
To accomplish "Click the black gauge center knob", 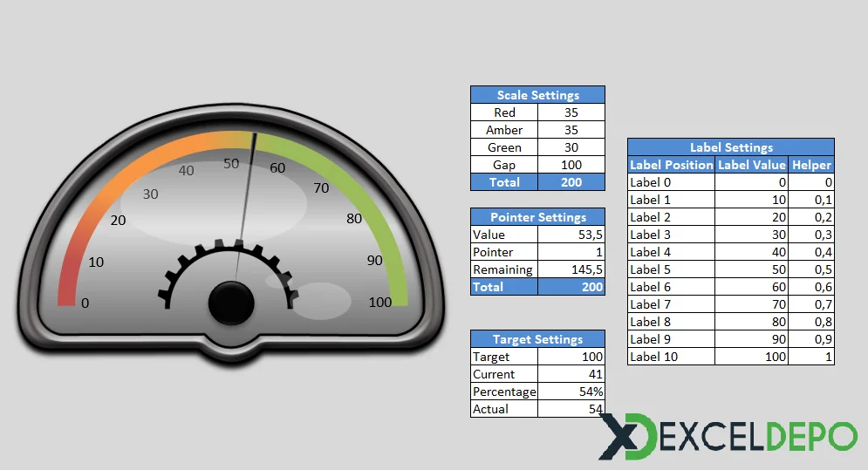I will [x=231, y=304].
